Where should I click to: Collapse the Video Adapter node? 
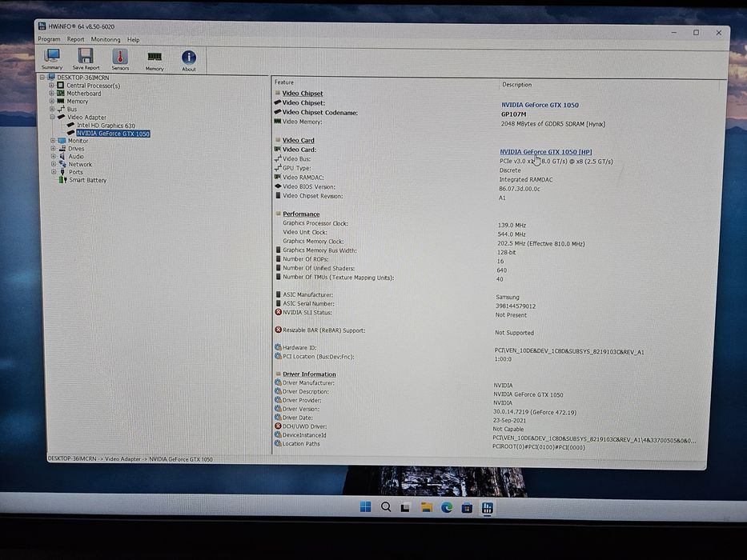click(52, 117)
